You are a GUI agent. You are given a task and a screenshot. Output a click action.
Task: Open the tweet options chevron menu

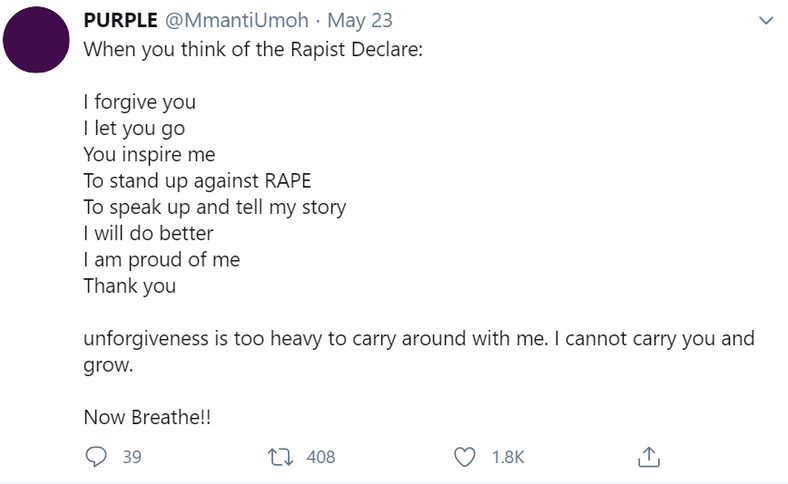[x=766, y=21]
